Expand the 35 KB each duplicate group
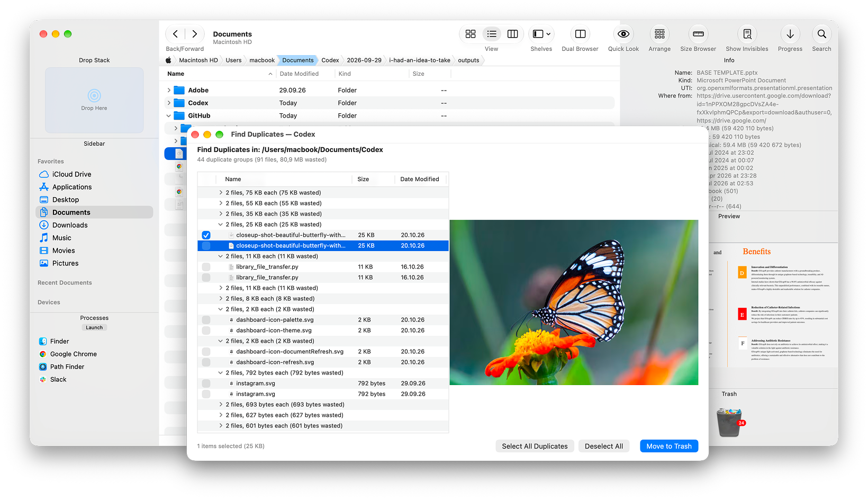 pos(221,214)
